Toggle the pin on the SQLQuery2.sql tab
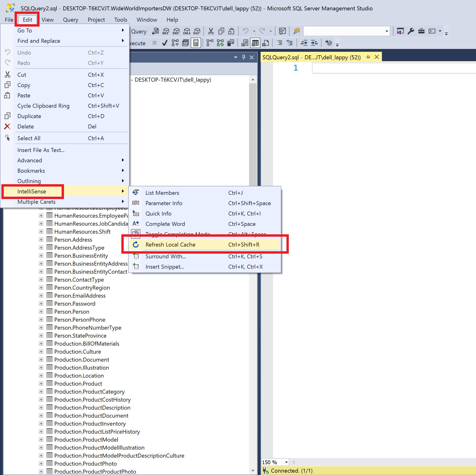The image size is (476, 475). pyautogui.click(x=368, y=57)
